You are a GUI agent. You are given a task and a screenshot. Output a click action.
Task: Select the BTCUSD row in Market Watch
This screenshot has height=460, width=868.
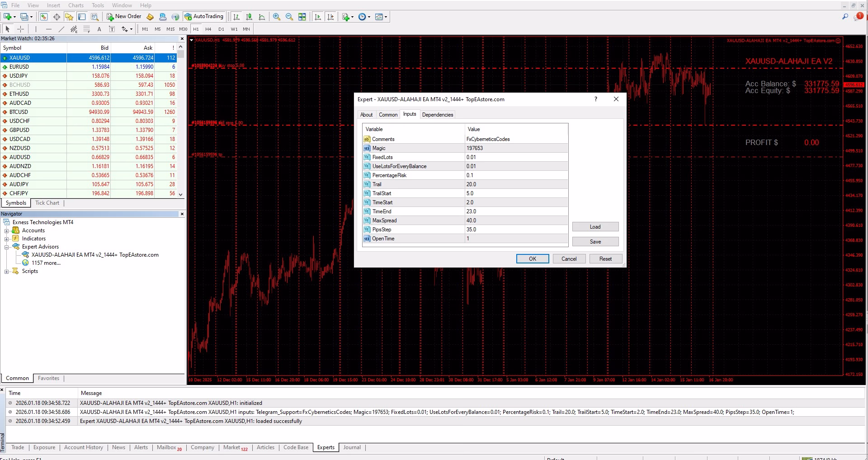tap(89, 112)
